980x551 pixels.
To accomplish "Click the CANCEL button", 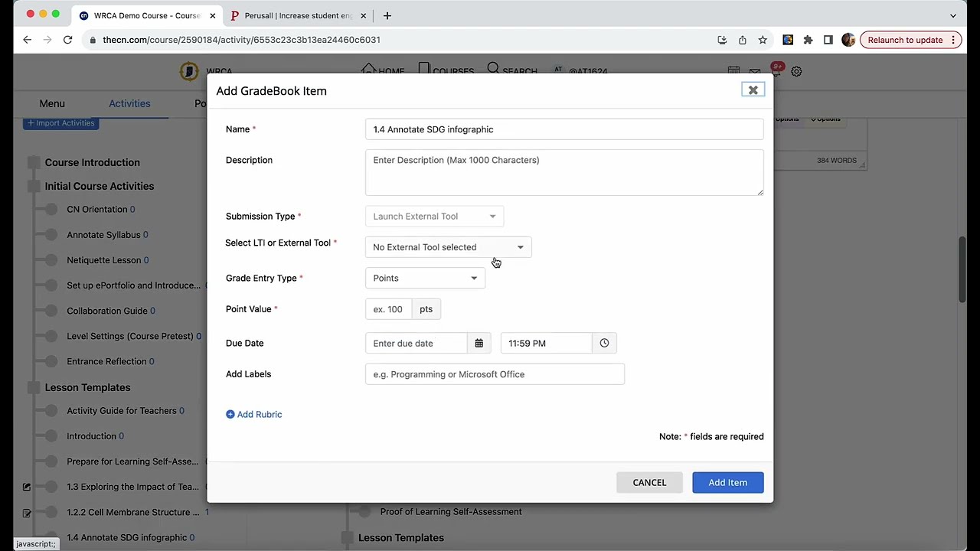I will point(649,482).
